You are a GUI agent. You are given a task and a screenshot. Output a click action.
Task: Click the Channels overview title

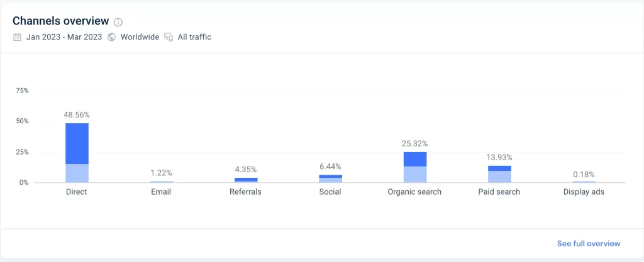coord(61,21)
